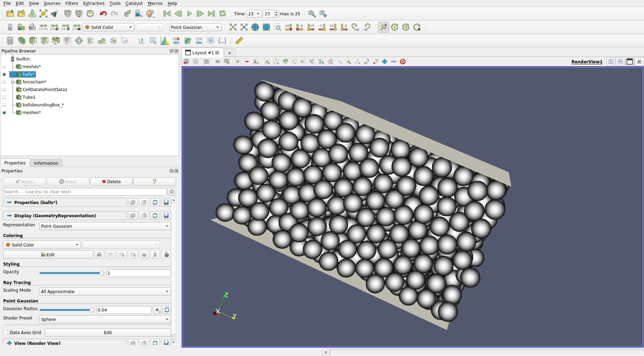Click the yellow Ruler icon
Viewport: 644px width, 356px height.
(x=239, y=41)
